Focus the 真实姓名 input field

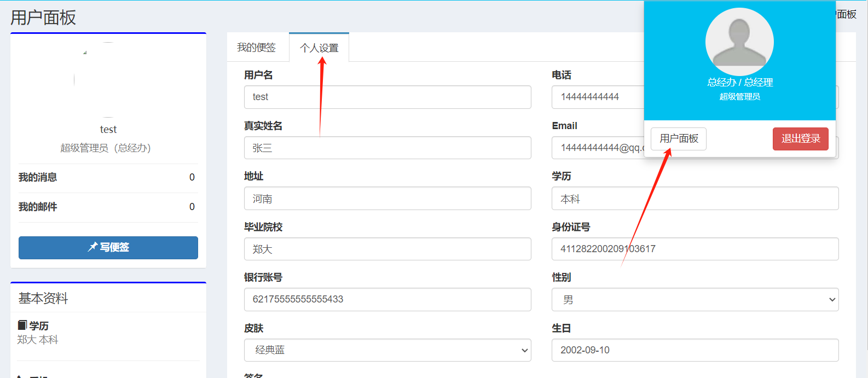click(387, 148)
